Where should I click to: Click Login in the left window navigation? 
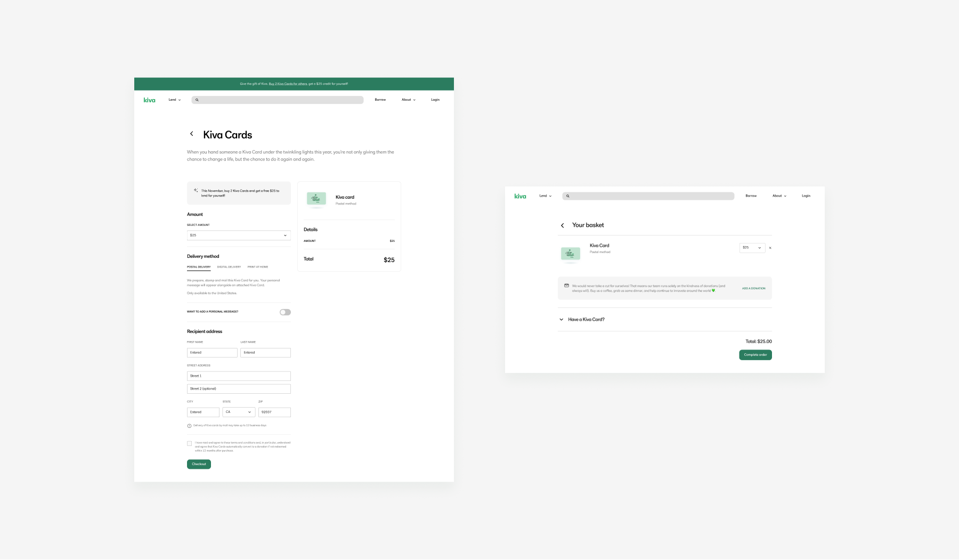click(435, 100)
